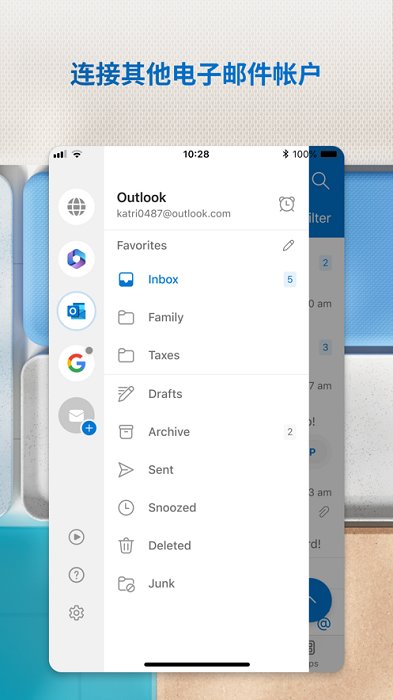Viewport: 393px width, 700px height.
Task: Edit Favorites with the pencil icon
Action: click(x=288, y=245)
